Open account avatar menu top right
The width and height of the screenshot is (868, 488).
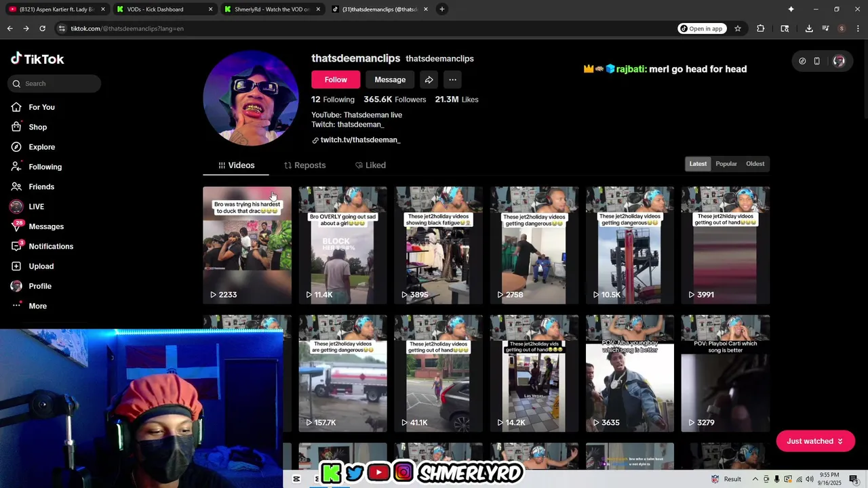coord(839,61)
